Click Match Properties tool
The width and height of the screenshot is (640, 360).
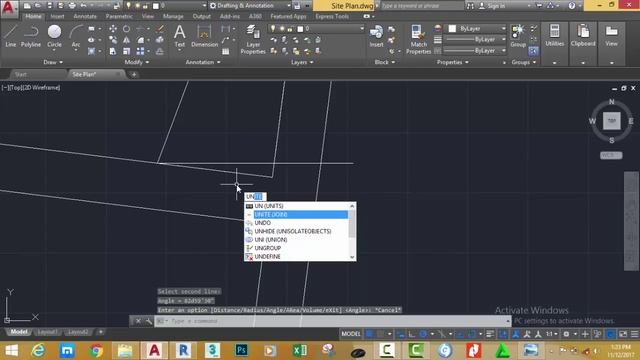pos(418,39)
